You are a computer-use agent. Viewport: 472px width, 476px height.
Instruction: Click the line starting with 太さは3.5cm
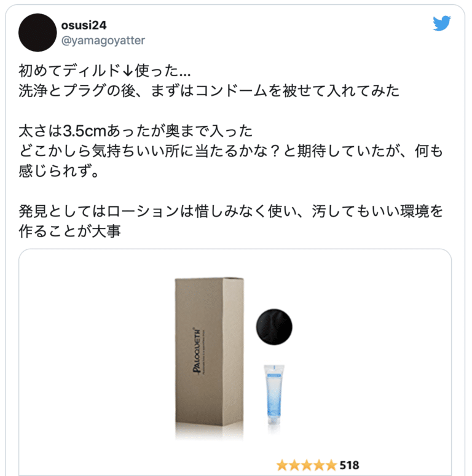point(136,131)
